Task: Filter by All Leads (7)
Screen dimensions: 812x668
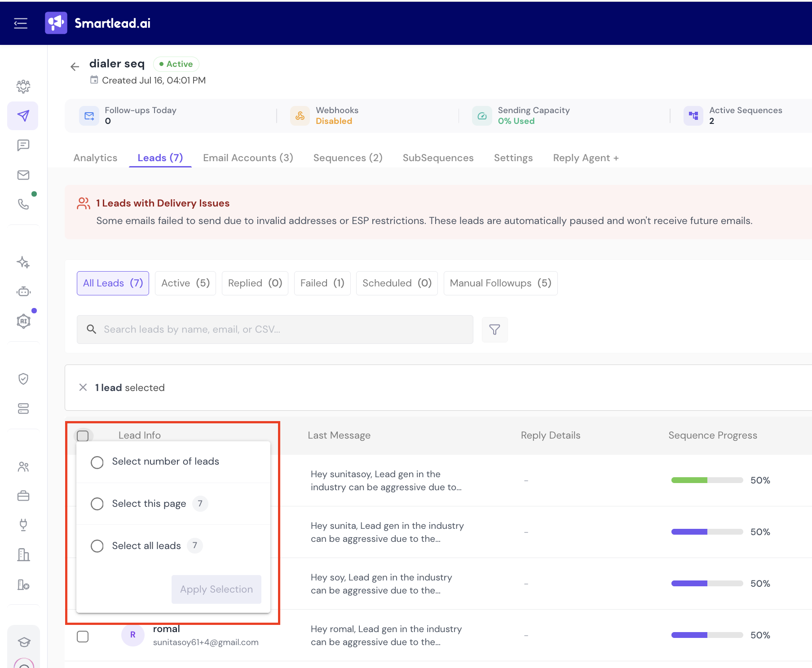Action: pyautogui.click(x=113, y=283)
